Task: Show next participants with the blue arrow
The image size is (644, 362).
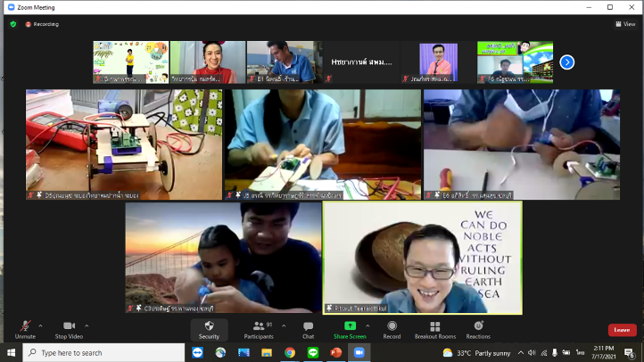Action: pos(567,62)
